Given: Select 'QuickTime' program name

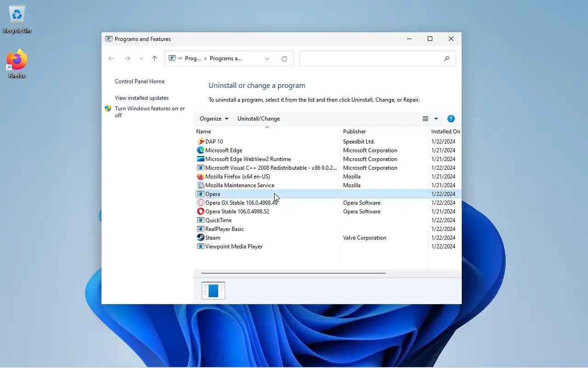Looking at the screenshot, I should (x=218, y=220).
